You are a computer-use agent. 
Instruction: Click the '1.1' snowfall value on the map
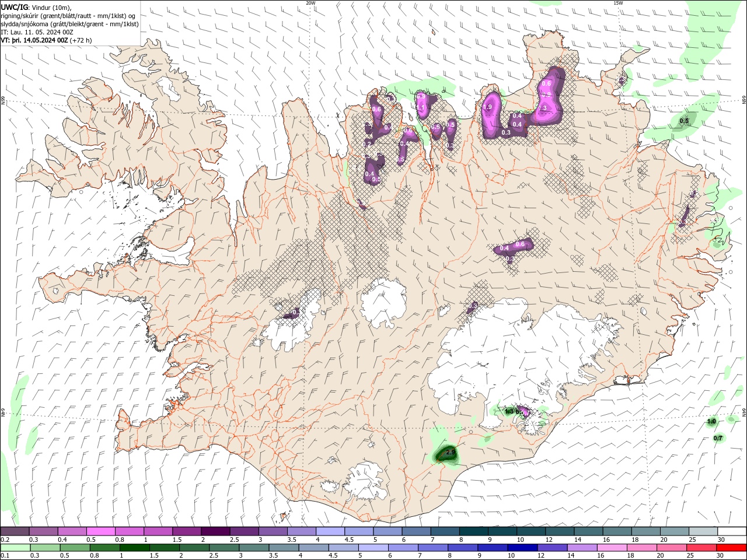click(x=420, y=107)
